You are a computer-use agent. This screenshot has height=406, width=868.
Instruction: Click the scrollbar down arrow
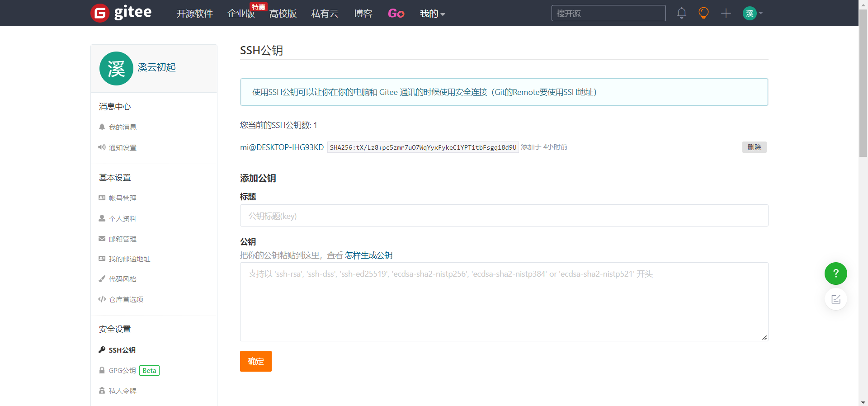(x=863, y=402)
